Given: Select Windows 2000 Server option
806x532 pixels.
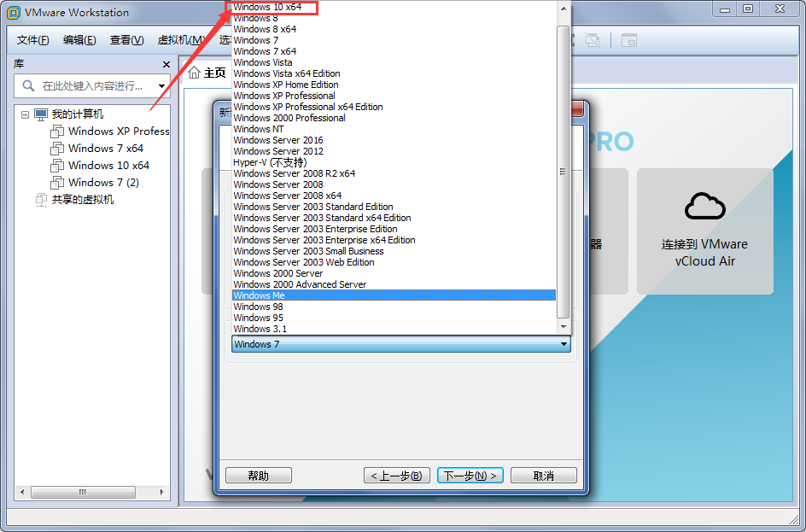Looking at the screenshot, I should [x=394, y=273].
